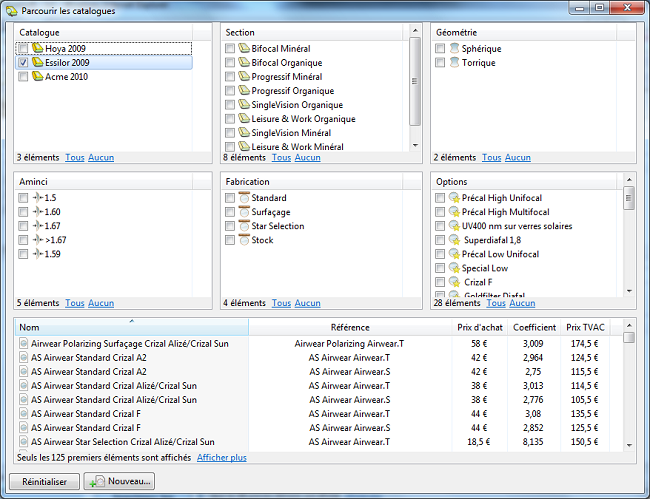Click the Tous link under Catalogue
The height and width of the screenshot is (499, 650).
coord(75,157)
